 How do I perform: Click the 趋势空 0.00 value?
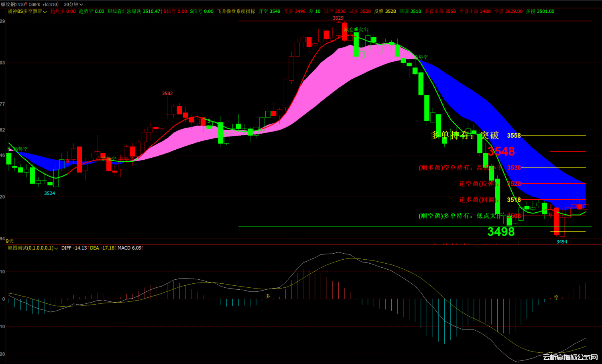pyautogui.click(x=92, y=11)
